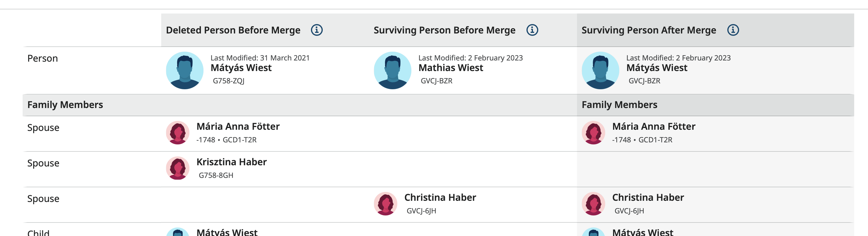
Task: Open Mária Anna Fötter link in deleted column
Action: click(x=238, y=127)
